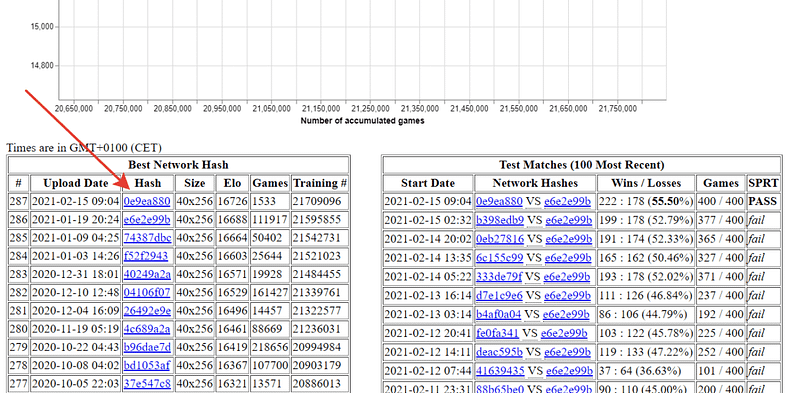Click the Best Network Hash table title
788x393 pixels.
point(178,165)
